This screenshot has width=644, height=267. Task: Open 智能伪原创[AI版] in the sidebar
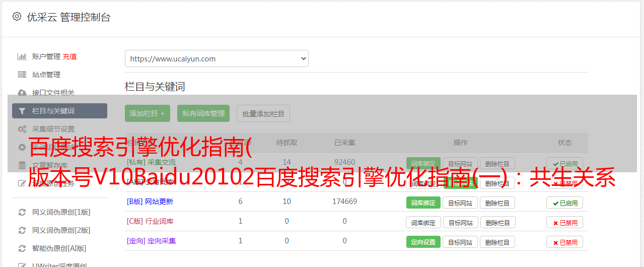pos(59,248)
